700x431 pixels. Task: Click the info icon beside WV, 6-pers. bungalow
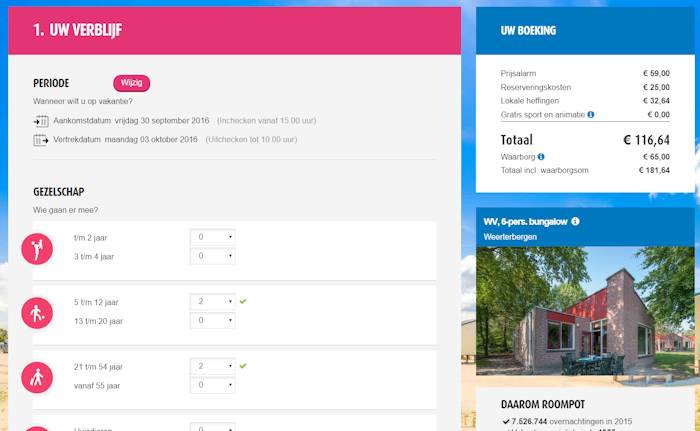(x=575, y=221)
